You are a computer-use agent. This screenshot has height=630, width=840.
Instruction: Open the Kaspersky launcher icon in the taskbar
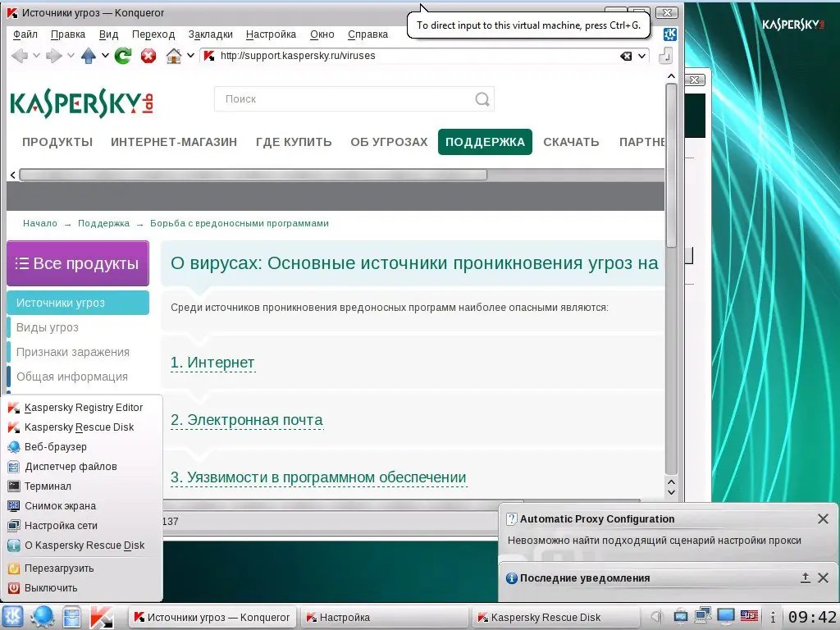click(101, 617)
